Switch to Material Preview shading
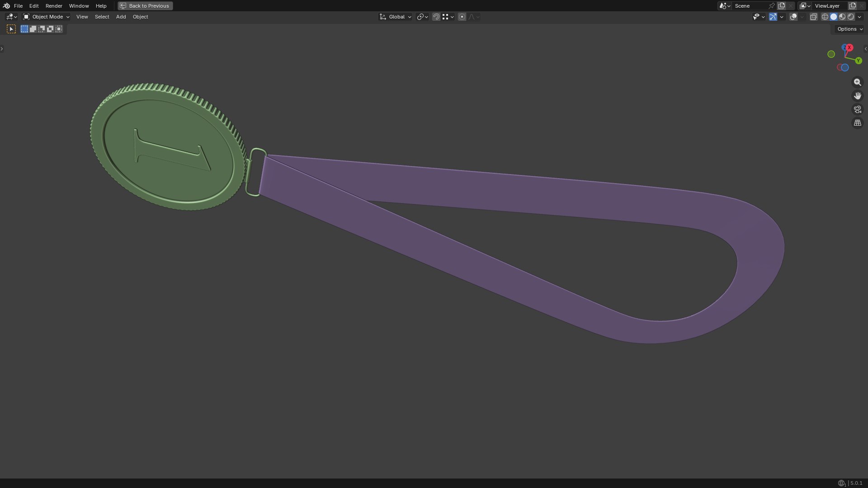The width and height of the screenshot is (868, 488). pos(842,17)
